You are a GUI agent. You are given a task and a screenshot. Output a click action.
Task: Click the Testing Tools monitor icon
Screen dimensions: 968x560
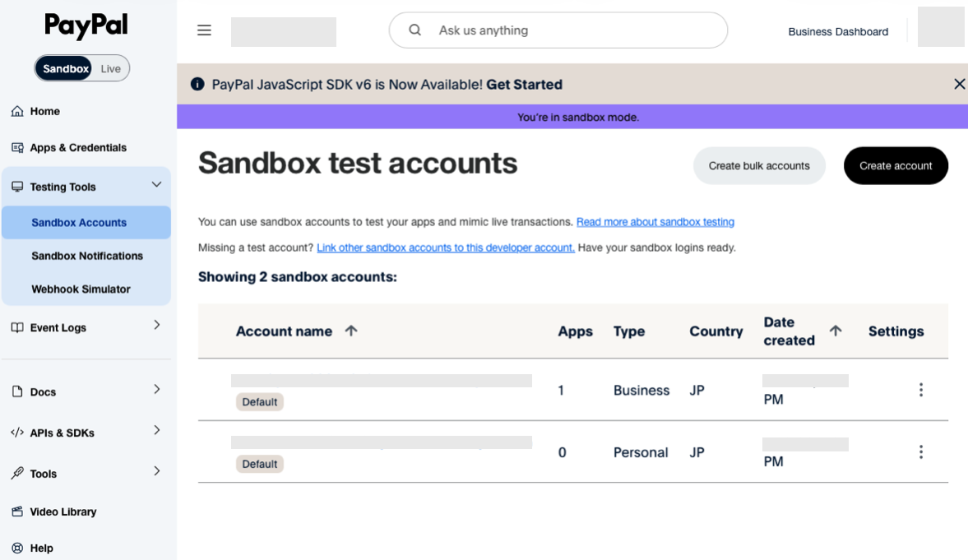17,187
